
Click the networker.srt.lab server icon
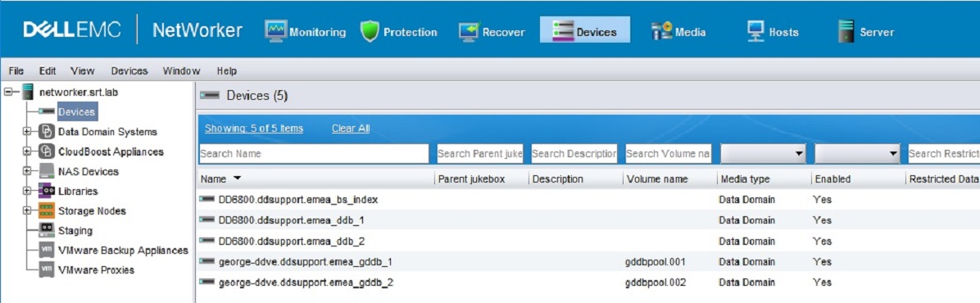point(28,93)
